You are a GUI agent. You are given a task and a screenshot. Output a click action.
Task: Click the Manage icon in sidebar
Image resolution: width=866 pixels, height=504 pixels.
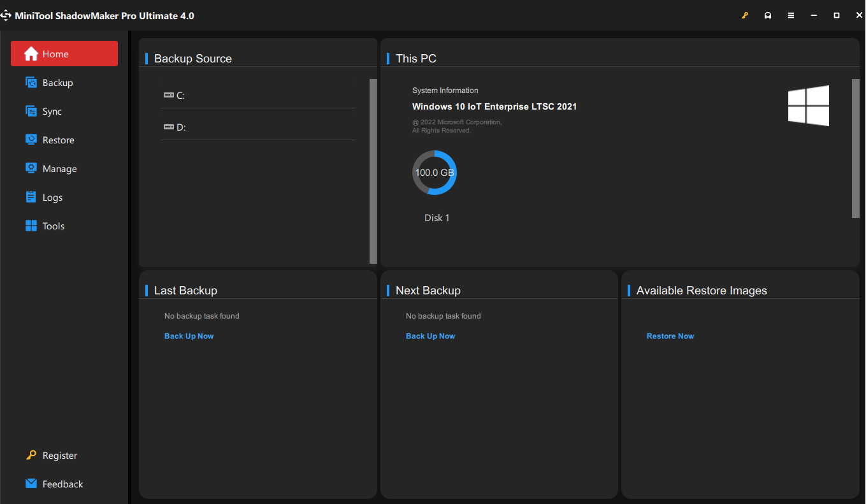pyautogui.click(x=31, y=168)
